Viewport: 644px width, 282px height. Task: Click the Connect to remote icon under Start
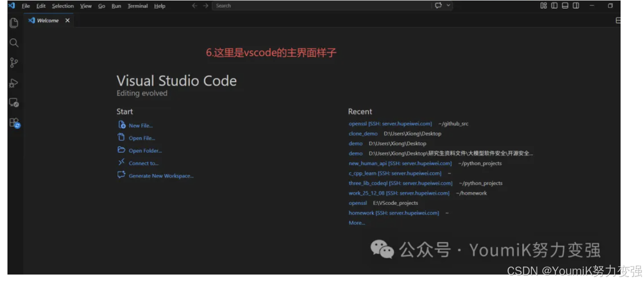pyautogui.click(x=122, y=163)
